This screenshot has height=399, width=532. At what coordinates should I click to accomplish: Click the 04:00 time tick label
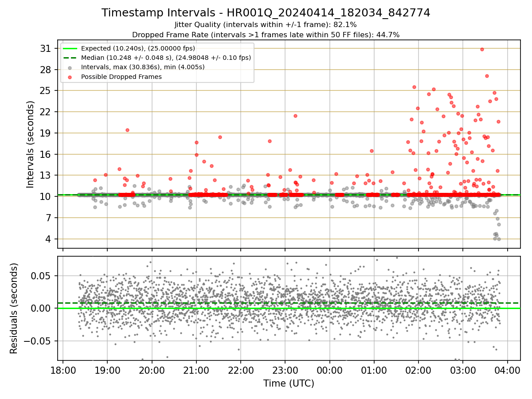click(x=507, y=370)
